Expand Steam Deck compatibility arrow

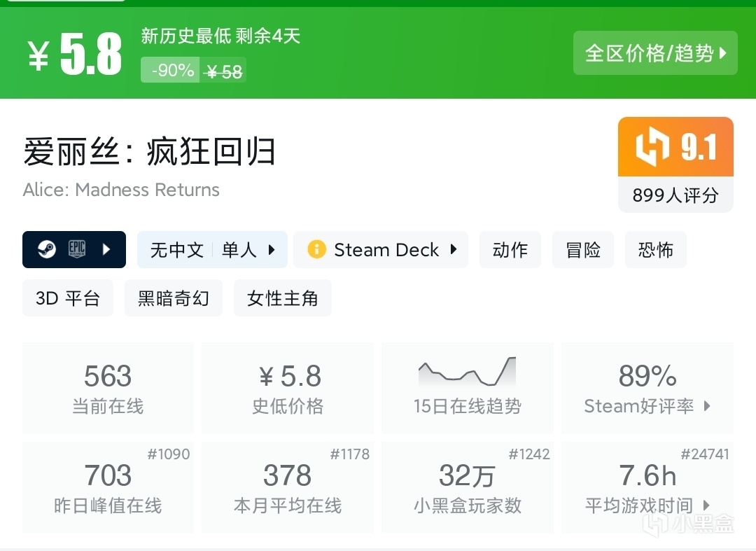[453, 249]
